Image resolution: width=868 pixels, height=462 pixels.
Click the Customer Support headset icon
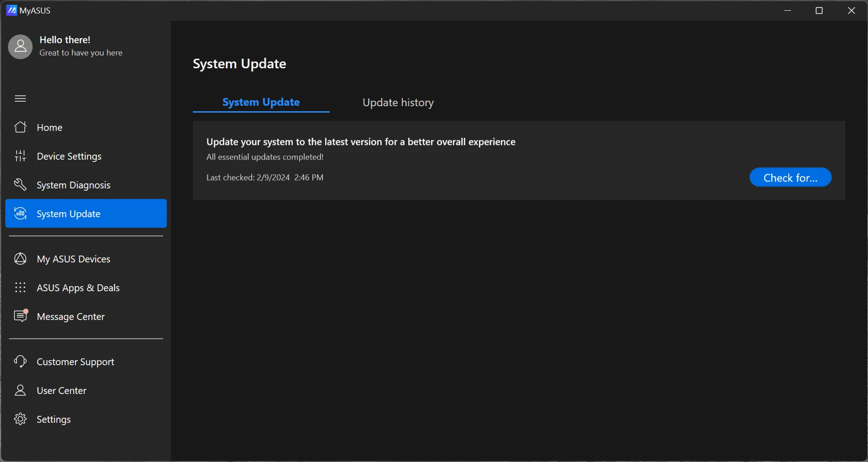click(x=20, y=362)
